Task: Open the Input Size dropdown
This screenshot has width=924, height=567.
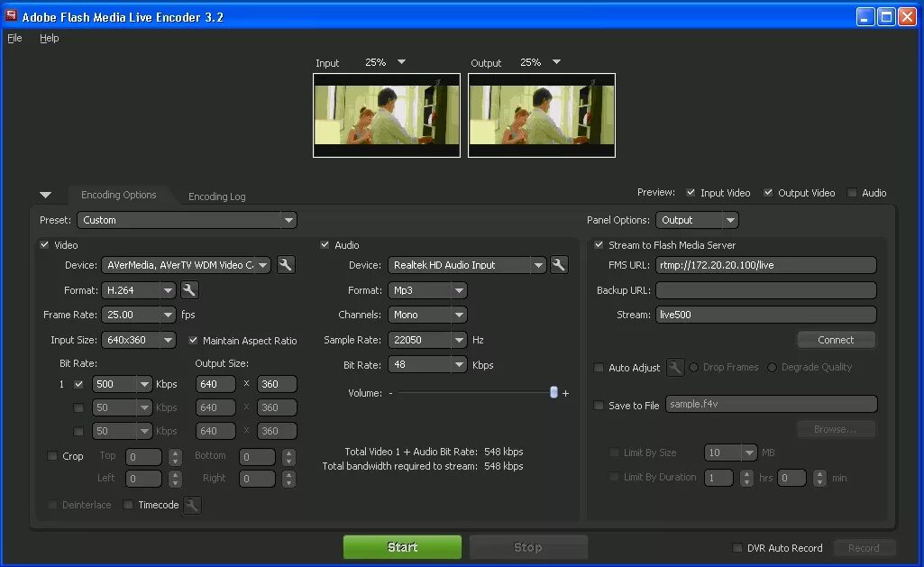Action: coord(139,340)
